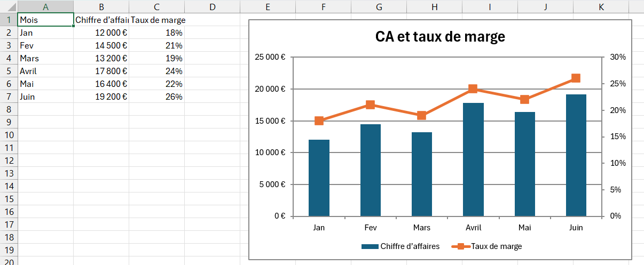The height and width of the screenshot is (265, 644).
Task: Select row 10 header
Action: tap(9, 135)
